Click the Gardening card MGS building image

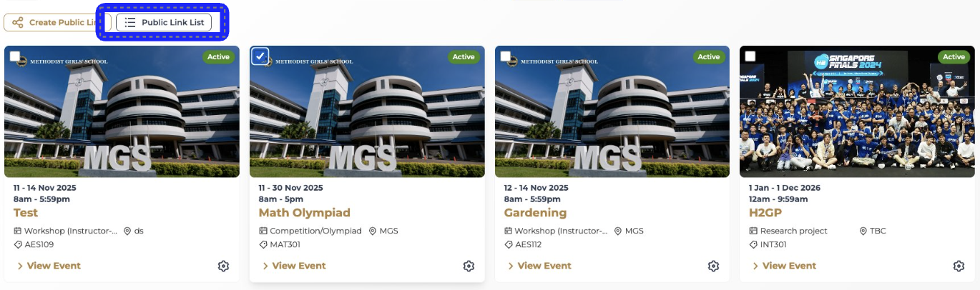[612, 114]
